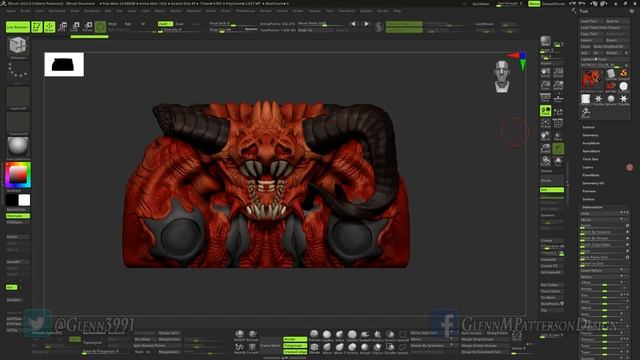Adjust the Draw Size slider
Screen dimensions: 640x360
pyautogui.click(x=233, y=30)
